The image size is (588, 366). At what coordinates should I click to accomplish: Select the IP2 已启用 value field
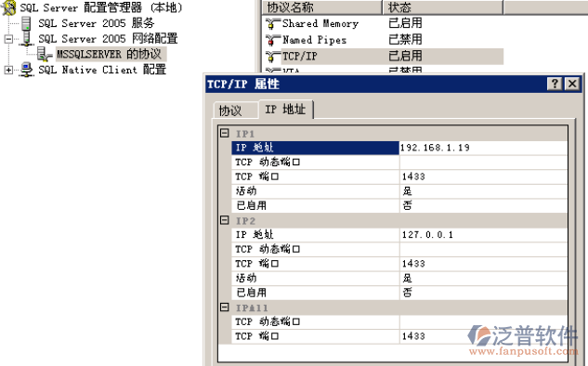pos(483,293)
